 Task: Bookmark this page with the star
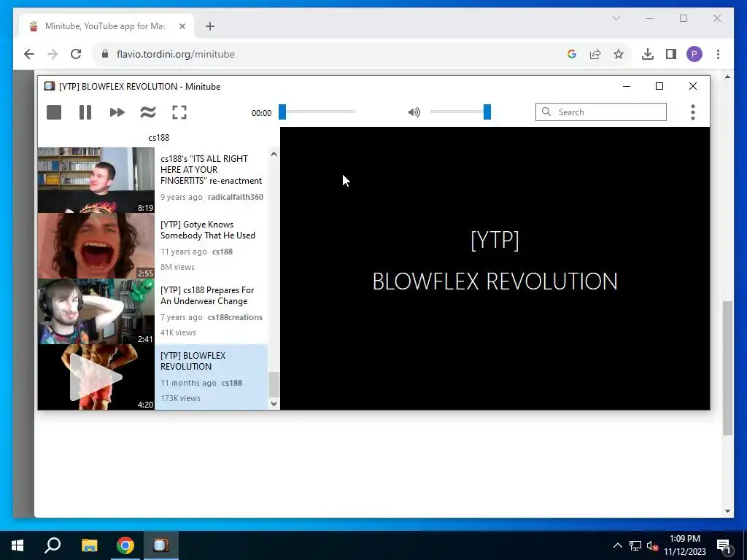[619, 54]
